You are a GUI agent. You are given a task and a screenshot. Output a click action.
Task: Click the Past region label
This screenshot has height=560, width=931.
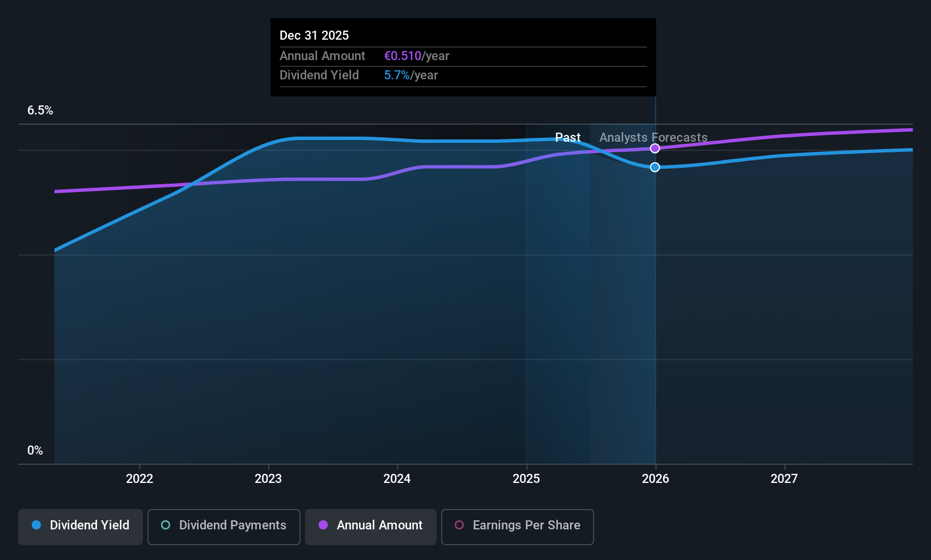568,138
